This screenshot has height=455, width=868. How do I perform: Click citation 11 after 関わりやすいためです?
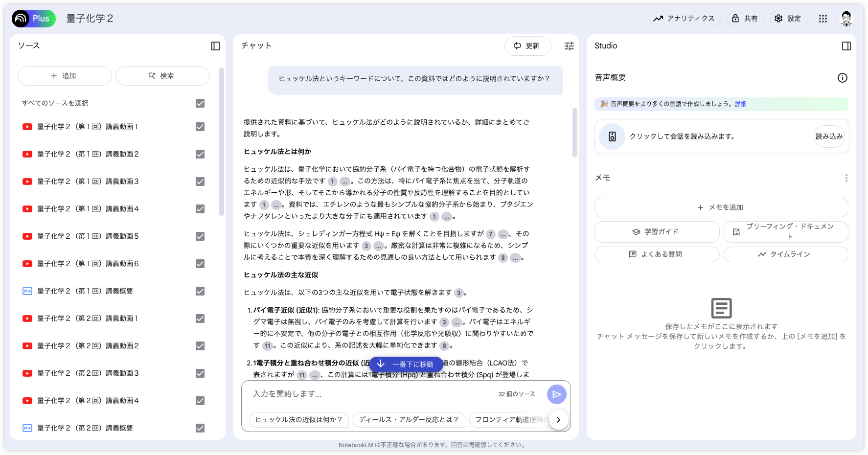(267, 346)
